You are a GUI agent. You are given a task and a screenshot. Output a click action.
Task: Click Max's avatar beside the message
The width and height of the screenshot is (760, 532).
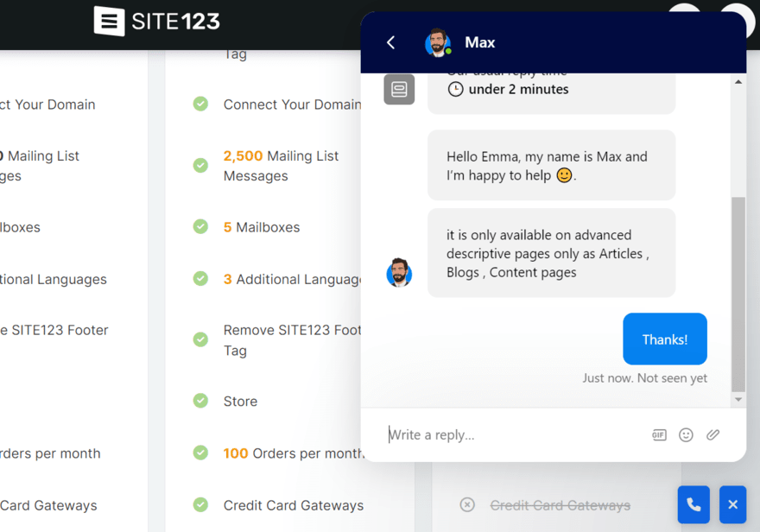click(x=399, y=272)
